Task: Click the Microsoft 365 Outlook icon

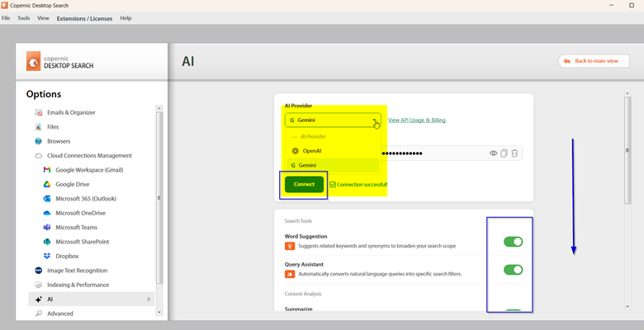Action: click(x=47, y=199)
